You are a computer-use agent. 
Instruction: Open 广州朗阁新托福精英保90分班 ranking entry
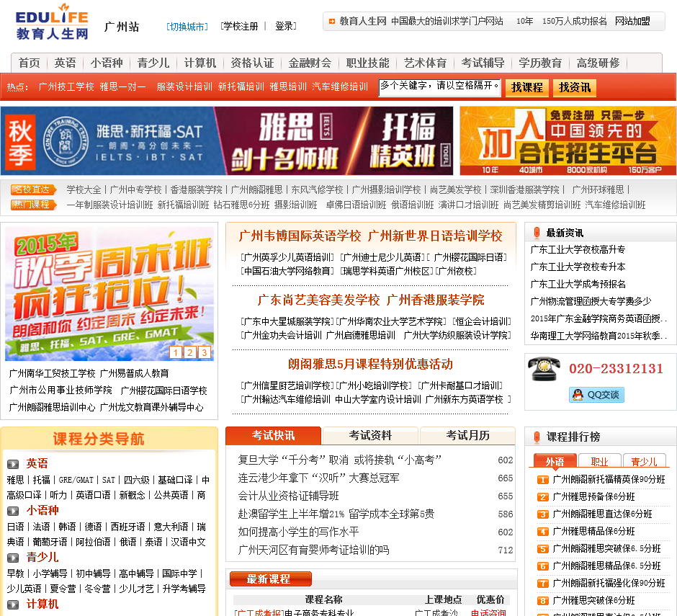pos(609,480)
